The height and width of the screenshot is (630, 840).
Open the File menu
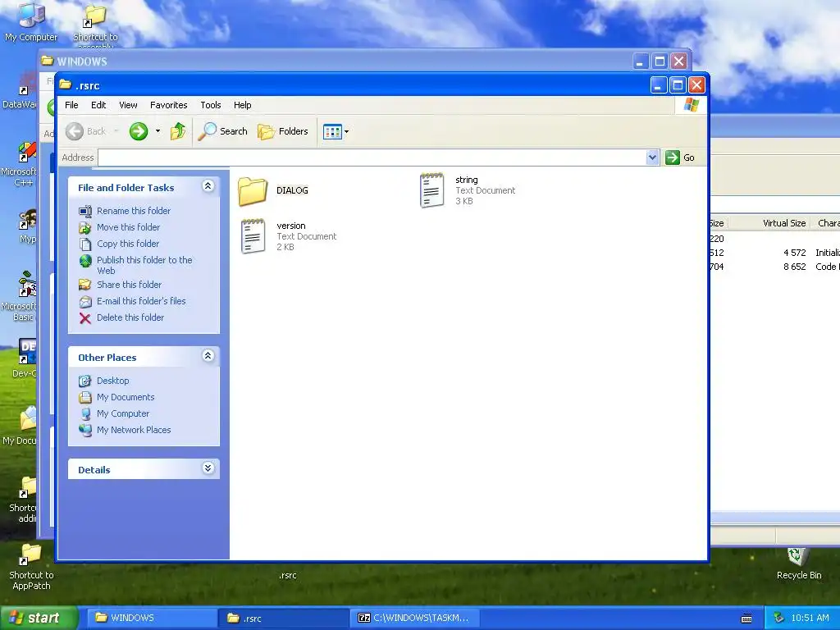coord(71,105)
